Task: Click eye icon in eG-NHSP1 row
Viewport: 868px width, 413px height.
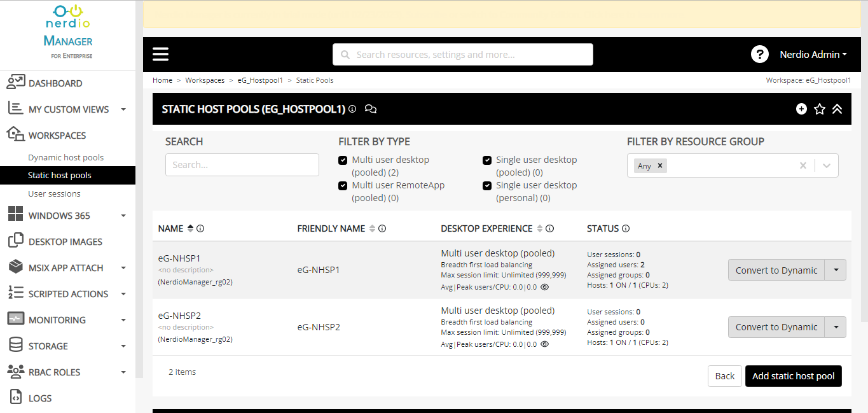Action: pyautogui.click(x=544, y=287)
